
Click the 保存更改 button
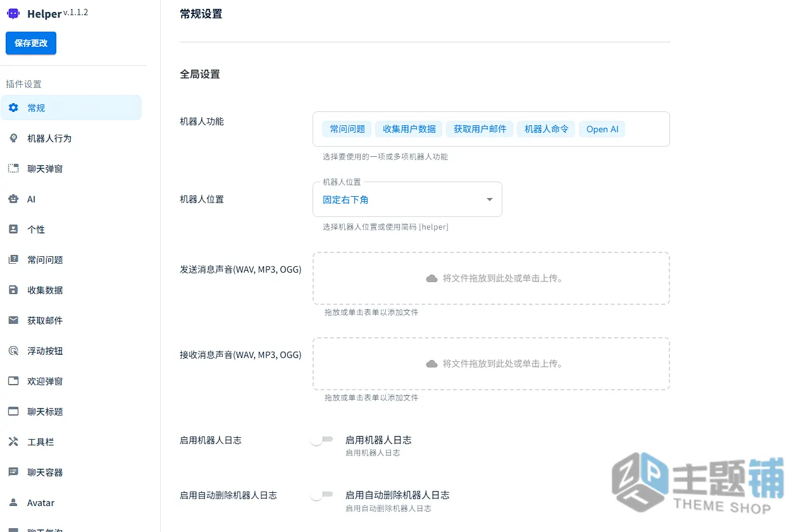(31, 43)
